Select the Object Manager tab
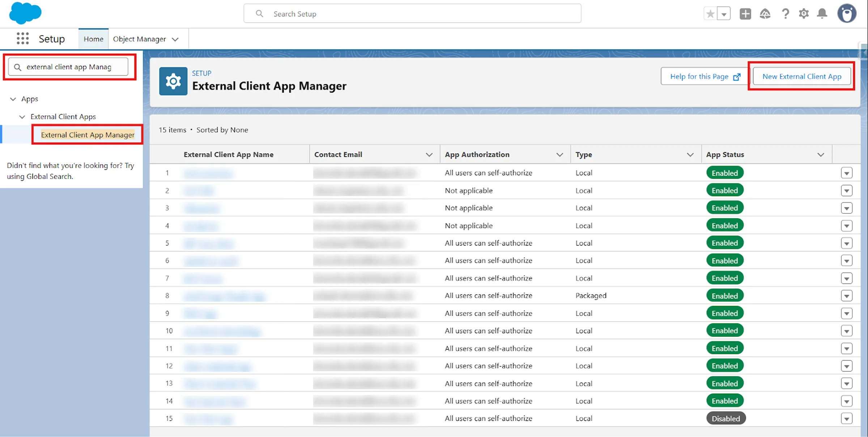The image size is (868, 437). click(x=139, y=39)
